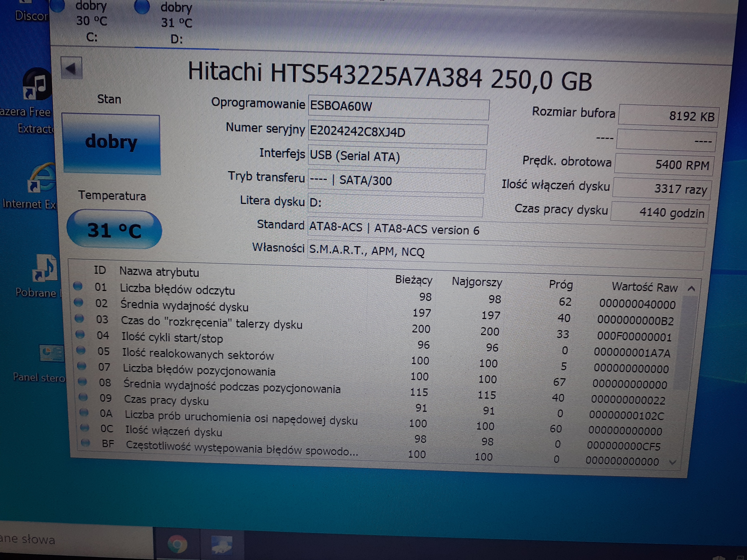This screenshot has width=747, height=560.
Task: Click the buffer size field 8192 KB
Action: [669, 116]
